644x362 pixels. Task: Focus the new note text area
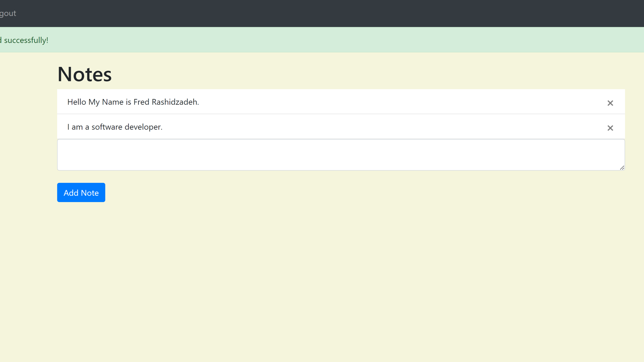click(341, 155)
